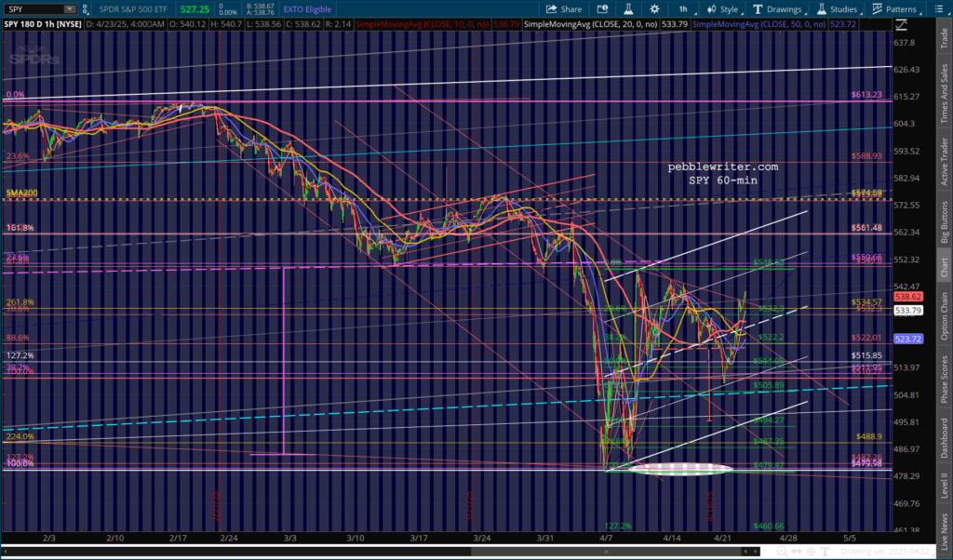Image resolution: width=953 pixels, height=560 pixels.
Task: Open the Times And Sales side tab
Action: [944, 93]
